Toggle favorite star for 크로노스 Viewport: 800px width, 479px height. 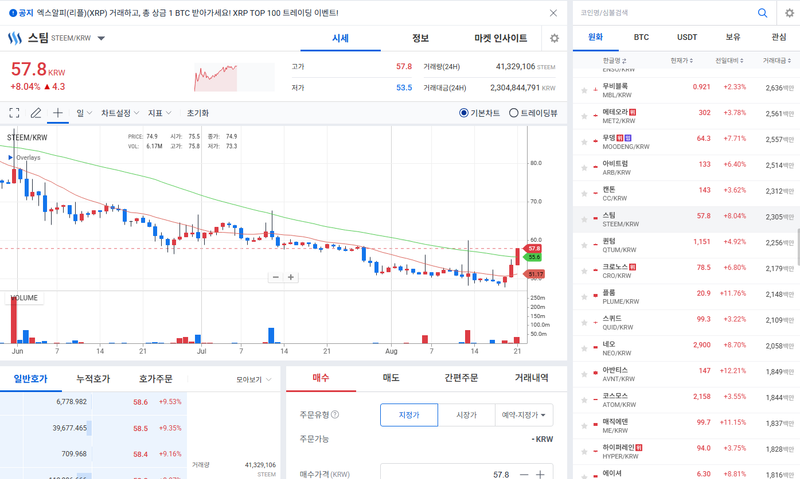point(584,271)
